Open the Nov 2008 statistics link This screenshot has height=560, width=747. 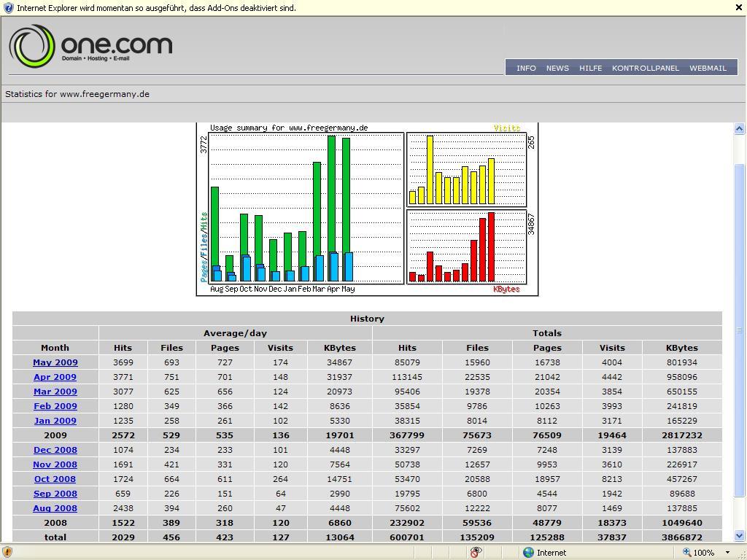[x=55, y=464]
